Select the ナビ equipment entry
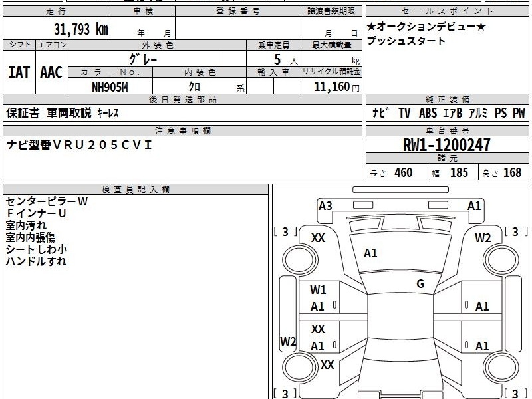Screen dimensions: 532x399 tap(380, 112)
